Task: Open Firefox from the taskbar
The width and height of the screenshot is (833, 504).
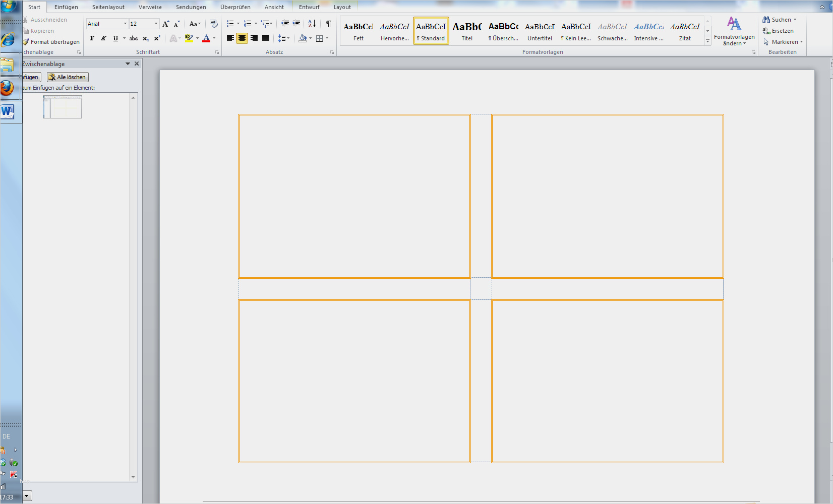Action: (x=7, y=88)
